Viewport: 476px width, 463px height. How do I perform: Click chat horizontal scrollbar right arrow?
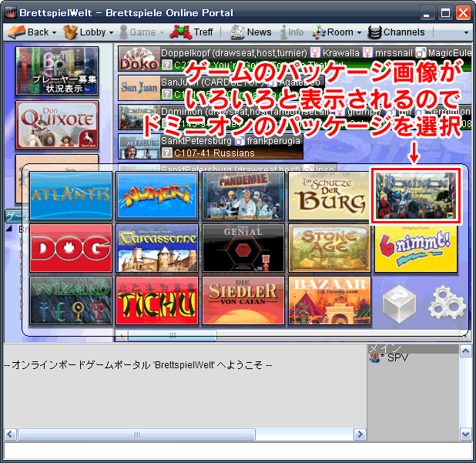[360, 434]
